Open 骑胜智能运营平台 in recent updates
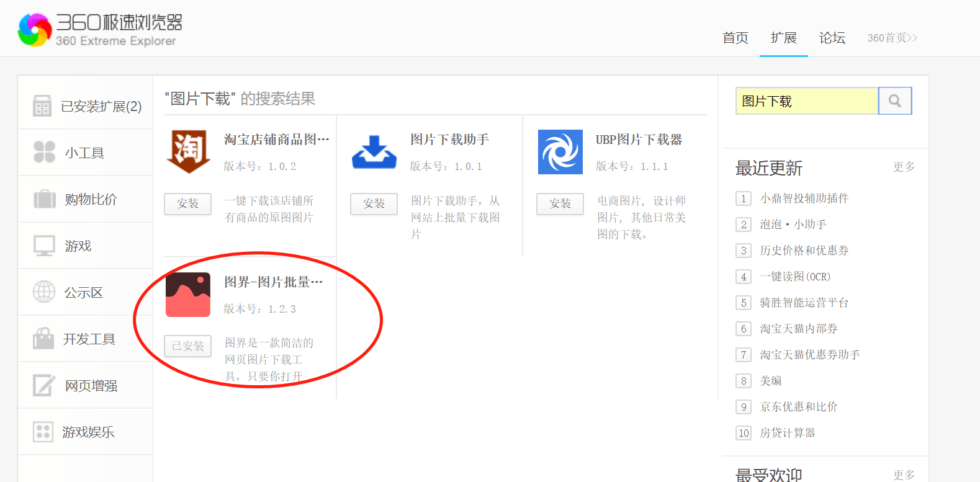This screenshot has width=980, height=482. pos(804,303)
